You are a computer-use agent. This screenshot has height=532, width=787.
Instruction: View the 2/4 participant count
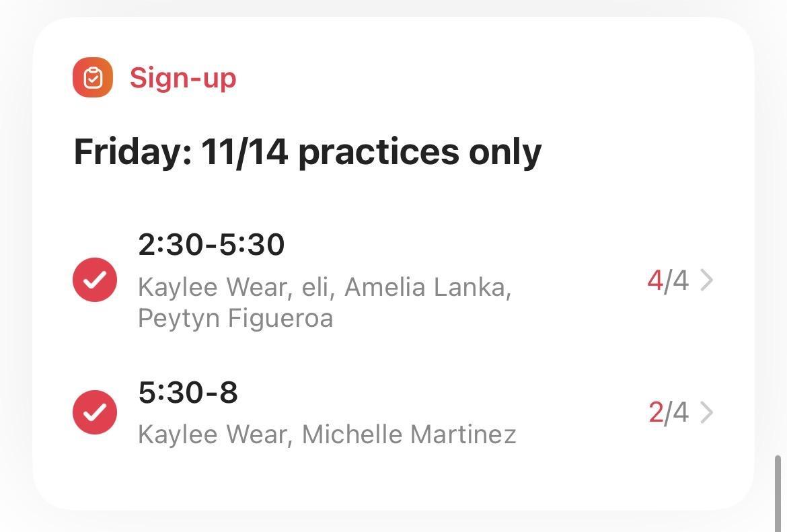(x=668, y=412)
